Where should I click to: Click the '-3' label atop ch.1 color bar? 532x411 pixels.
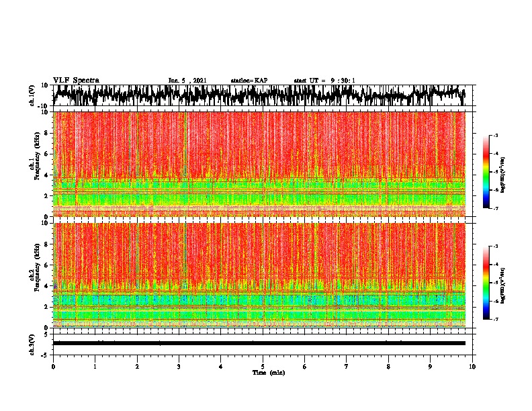coord(495,136)
